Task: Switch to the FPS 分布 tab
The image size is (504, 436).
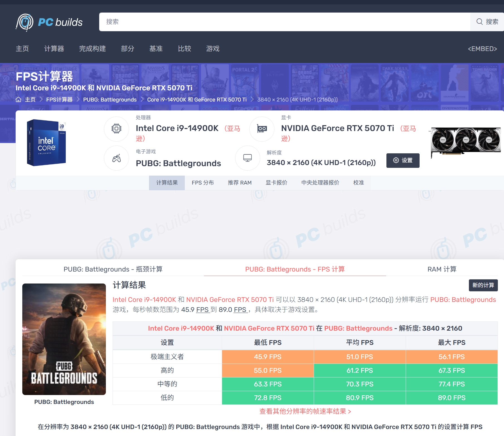Action: (x=203, y=183)
